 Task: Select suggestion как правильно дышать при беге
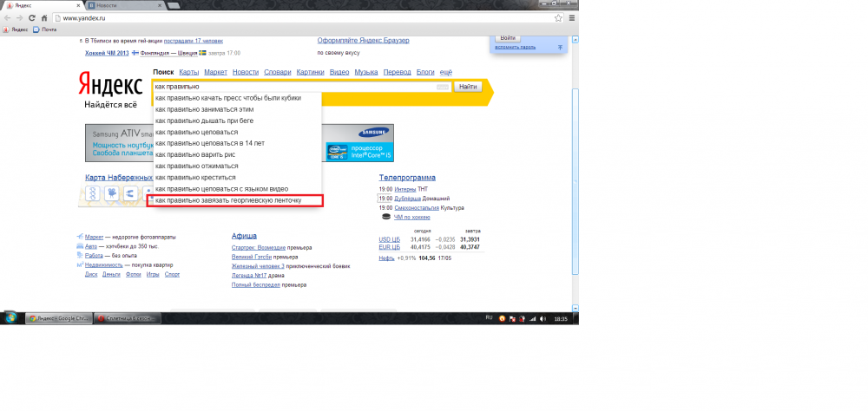(237, 121)
